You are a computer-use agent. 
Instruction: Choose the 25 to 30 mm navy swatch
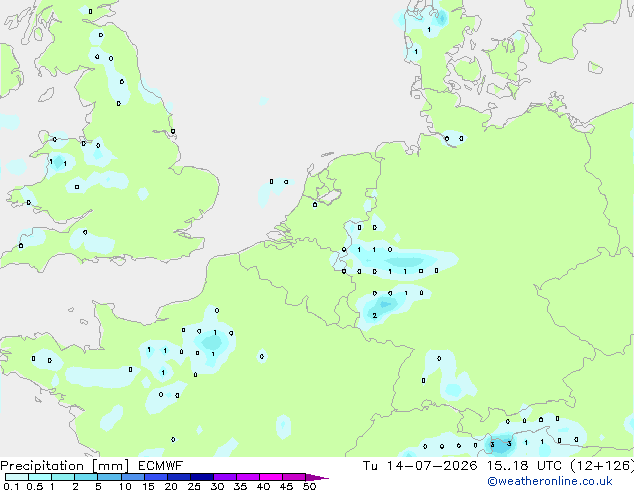click(202, 477)
